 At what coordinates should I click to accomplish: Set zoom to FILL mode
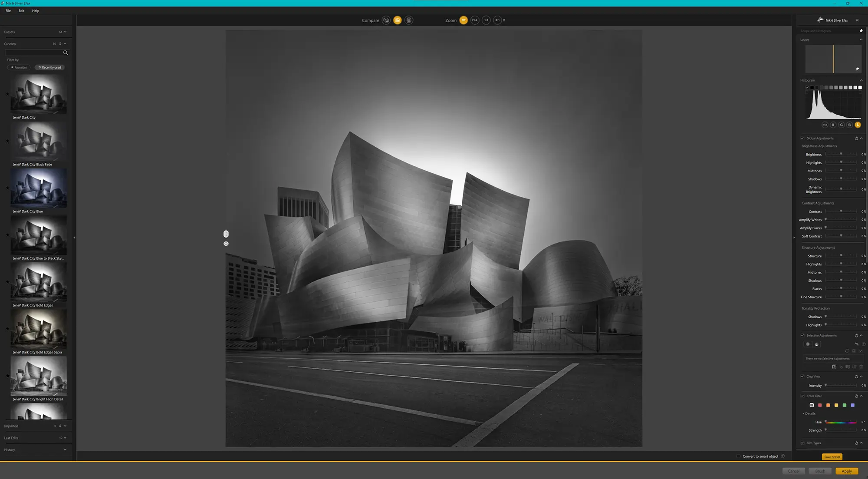(475, 20)
